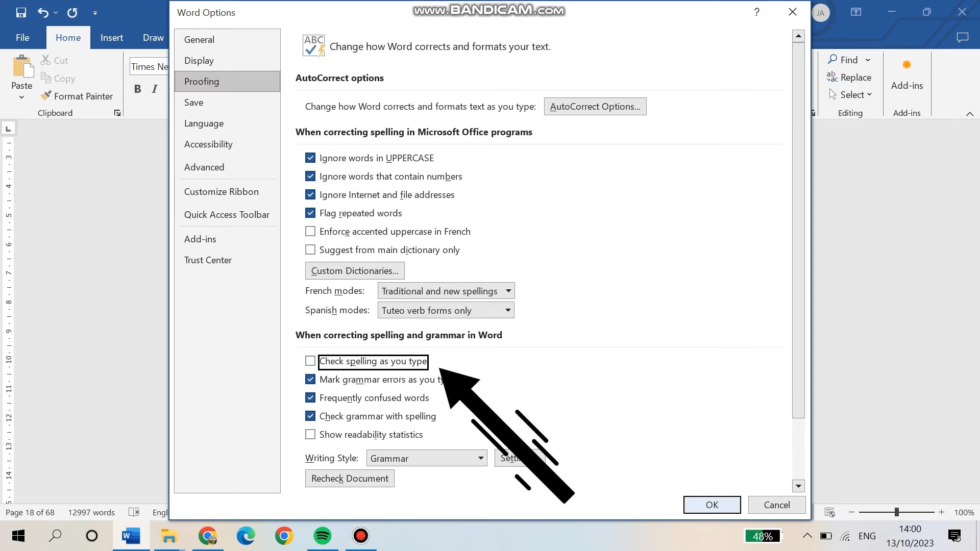Image resolution: width=980 pixels, height=551 pixels.
Task: Click the taskbar Search magnifier
Action: click(55, 536)
